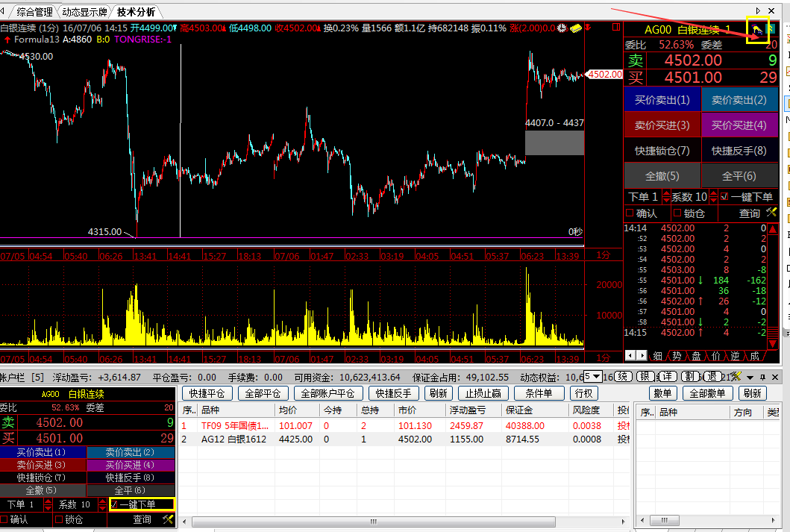Open hammer settings icon beside 查询 in right panel

(771, 213)
